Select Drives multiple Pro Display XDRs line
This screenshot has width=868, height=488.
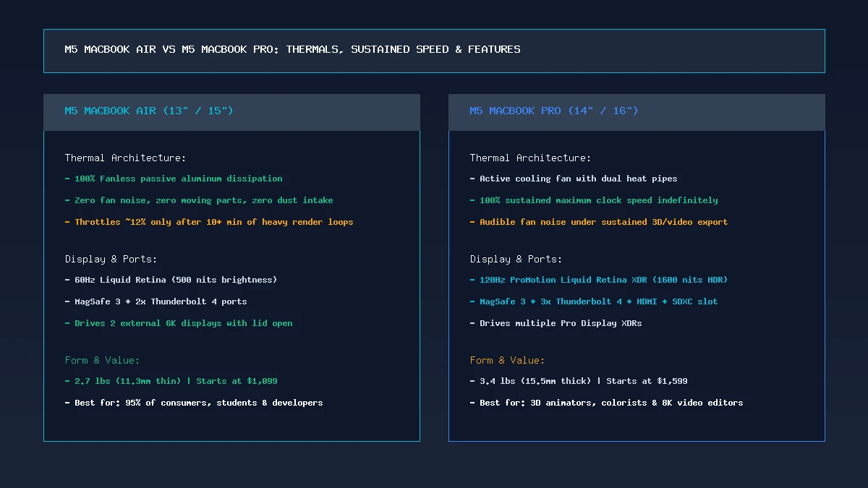(556, 323)
